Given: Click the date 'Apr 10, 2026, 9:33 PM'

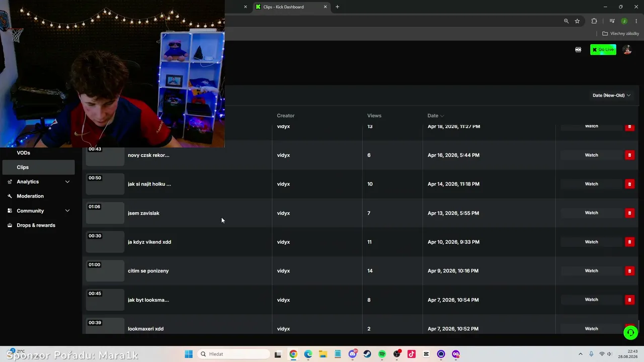Looking at the screenshot, I should (453, 242).
